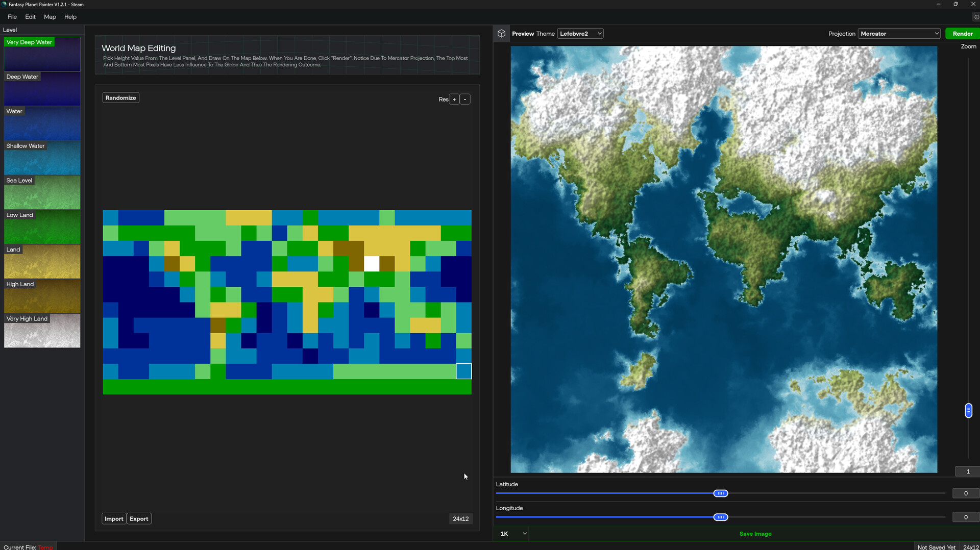This screenshot has height=550, width=980.
Task: Pick the Shallow Water height level
Action: coord(42,158)
